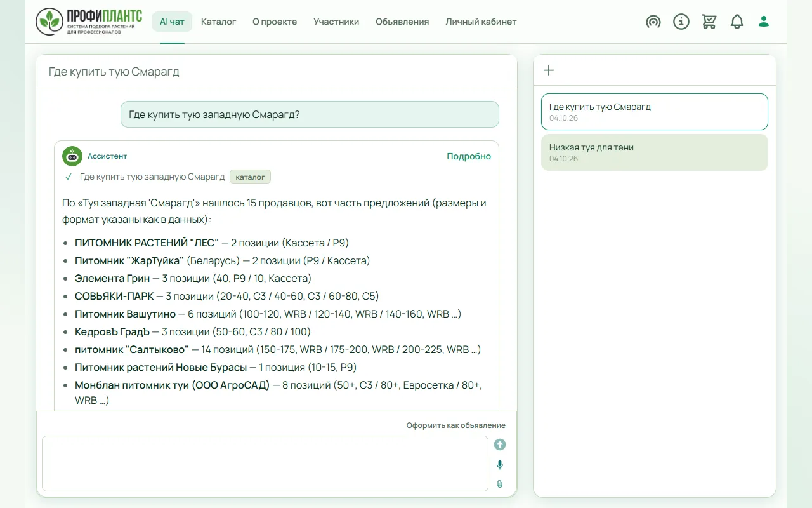
Task: Open the info circle icon
Action: pyautogui.click(x=681, y=22)
